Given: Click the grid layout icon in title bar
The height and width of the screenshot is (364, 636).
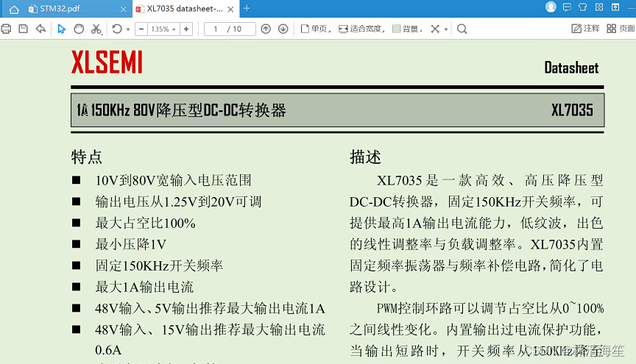Looking at the screenshot, I should [599, 7].
